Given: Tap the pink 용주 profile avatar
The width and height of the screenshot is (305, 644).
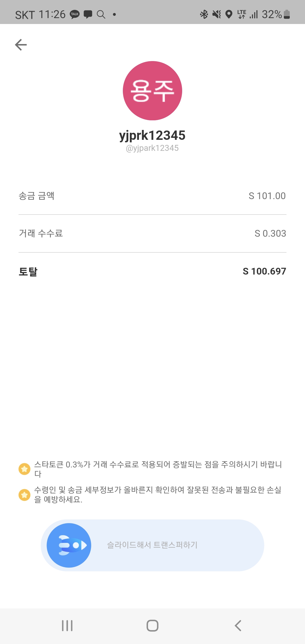Looking at the screenshot, I should coord(152,91).
